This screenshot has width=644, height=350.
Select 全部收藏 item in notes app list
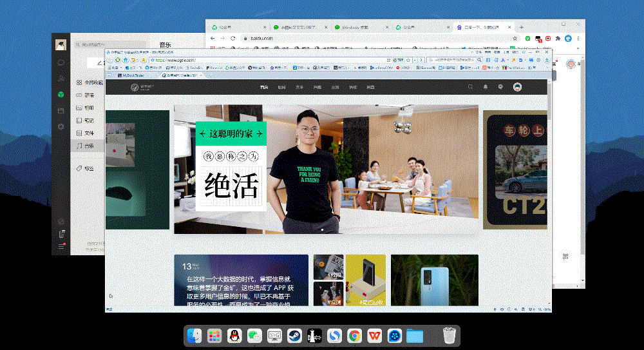(x=88, y=83)
